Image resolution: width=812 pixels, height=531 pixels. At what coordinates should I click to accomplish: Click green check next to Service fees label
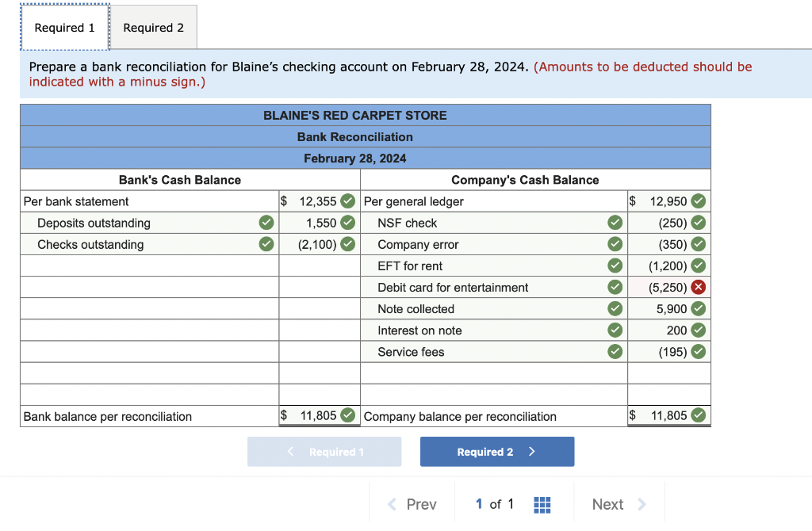pos(615,351)
